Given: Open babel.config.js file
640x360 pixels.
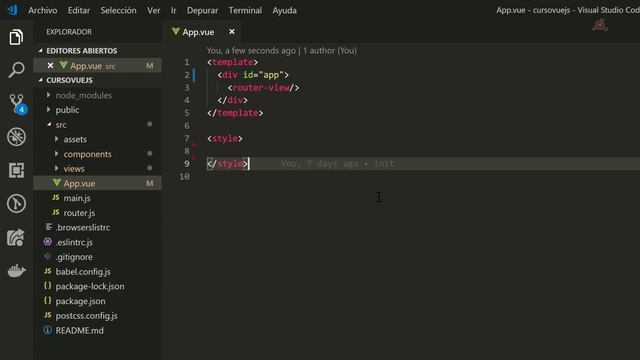Looking at the screenshot, I should (x=83, y=271).
